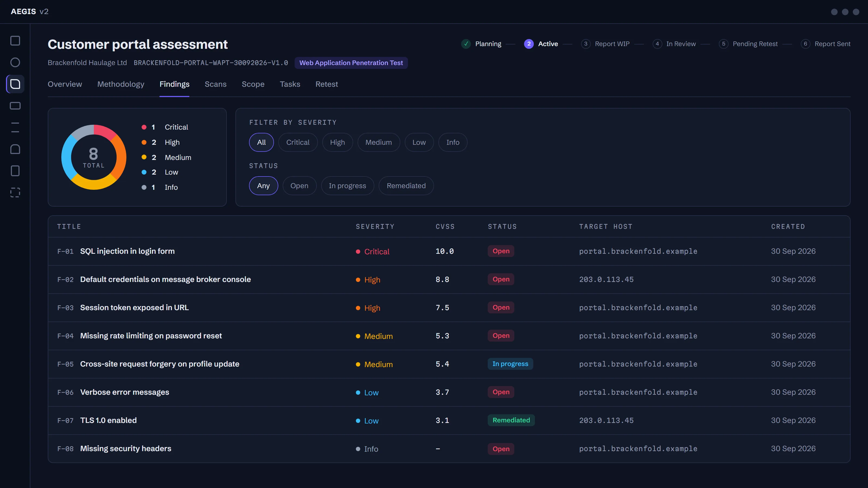Image resolution: width=868 pixels, height=488 pixels.
Task: Click the Active step number 2 badge
Action: pyautogui.click(x=529, y=44)
